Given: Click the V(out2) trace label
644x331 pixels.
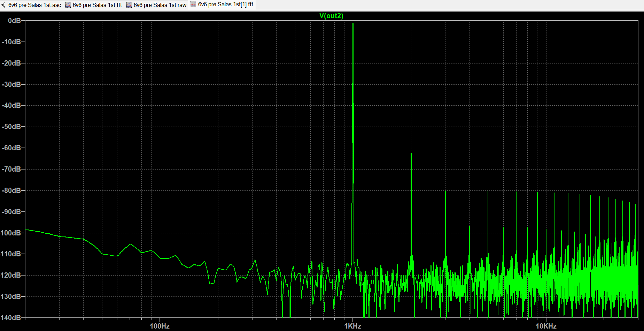Looking at the screenshot, I should coord(331,16).
